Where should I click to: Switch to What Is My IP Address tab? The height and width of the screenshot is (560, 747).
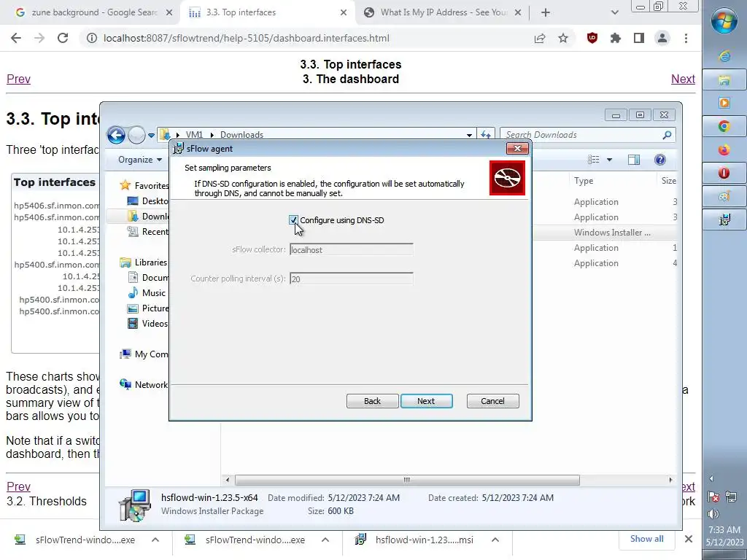(x=443, y=12)
